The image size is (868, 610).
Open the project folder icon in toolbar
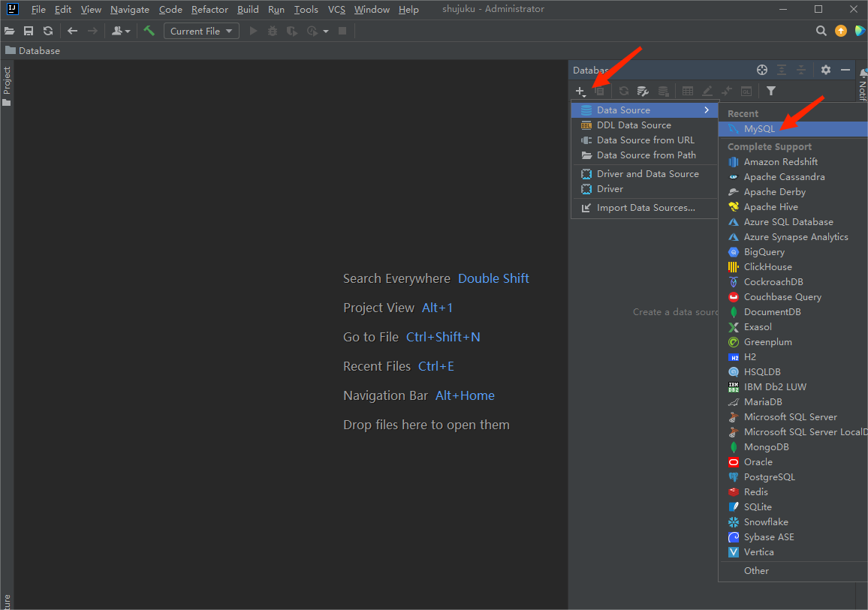[10, 31]
